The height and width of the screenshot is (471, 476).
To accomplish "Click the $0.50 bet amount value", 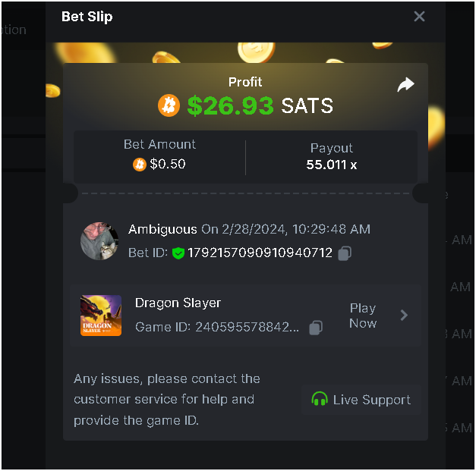I will pyautogui.click(x=167, y=164).
